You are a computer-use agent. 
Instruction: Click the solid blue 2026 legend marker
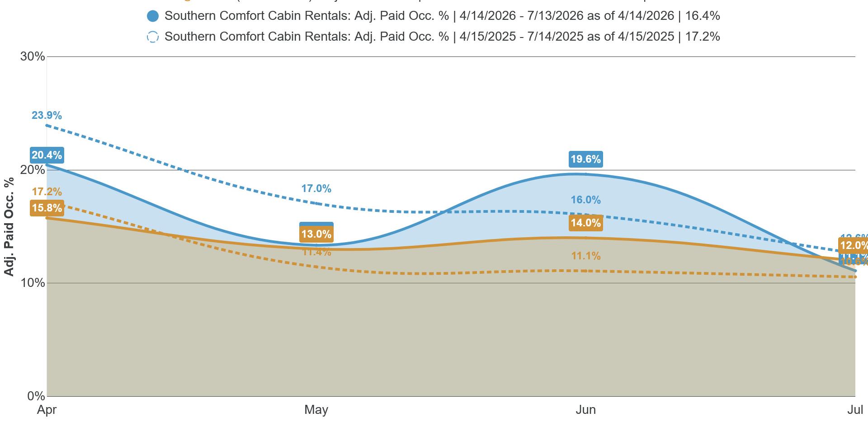click(x=153, y=16)
